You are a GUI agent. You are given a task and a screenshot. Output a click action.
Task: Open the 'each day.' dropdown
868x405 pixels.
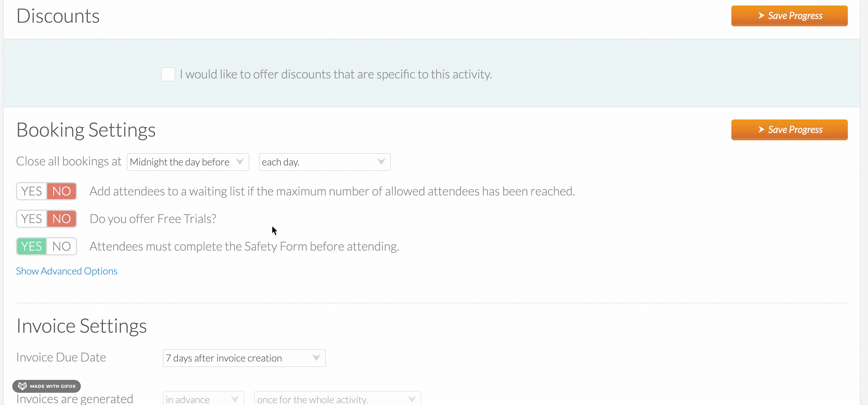324,162
